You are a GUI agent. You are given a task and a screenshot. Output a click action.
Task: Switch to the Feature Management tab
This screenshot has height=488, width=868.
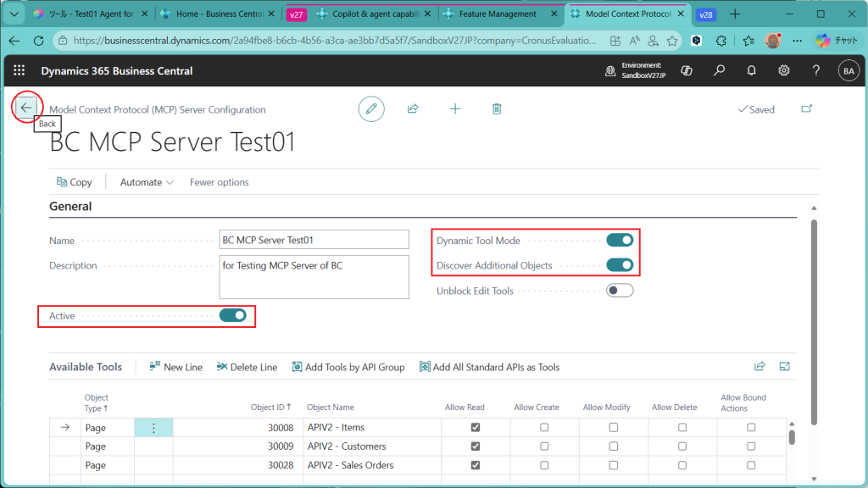point(498,14)
